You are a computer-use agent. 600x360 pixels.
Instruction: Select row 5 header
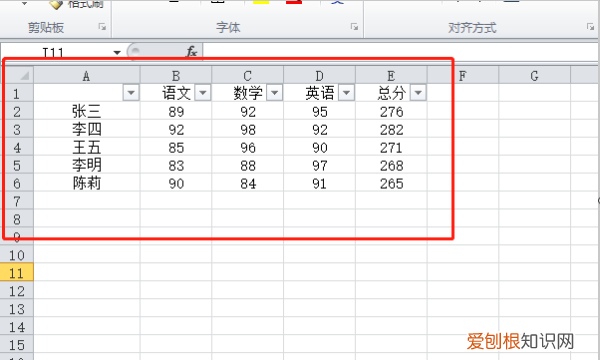[x=17, y=165]
